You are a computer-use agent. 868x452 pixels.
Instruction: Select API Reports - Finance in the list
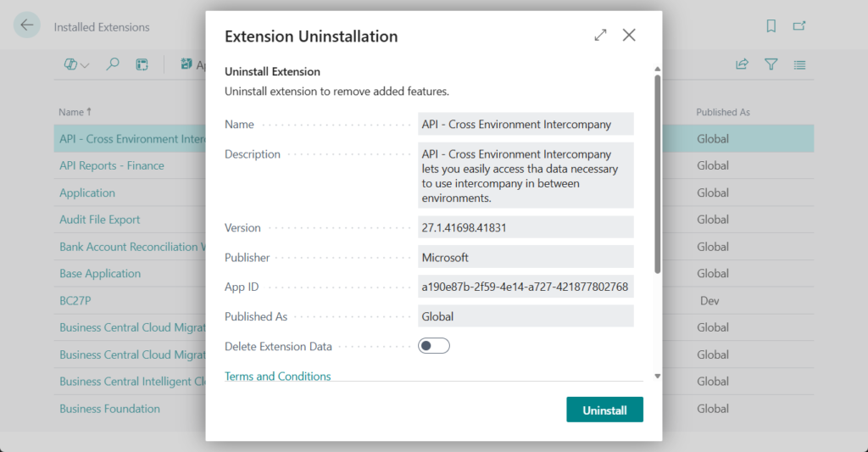click(x=111, y=165)
